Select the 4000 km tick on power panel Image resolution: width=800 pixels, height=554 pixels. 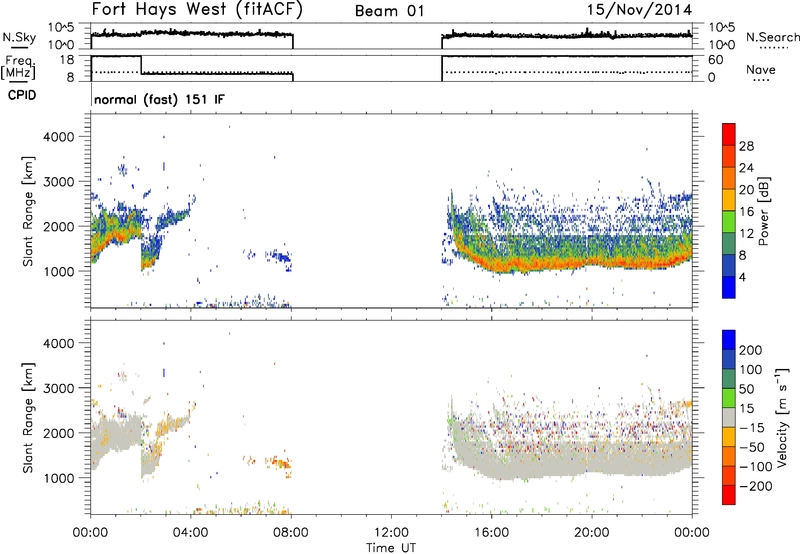click(59, 137)
